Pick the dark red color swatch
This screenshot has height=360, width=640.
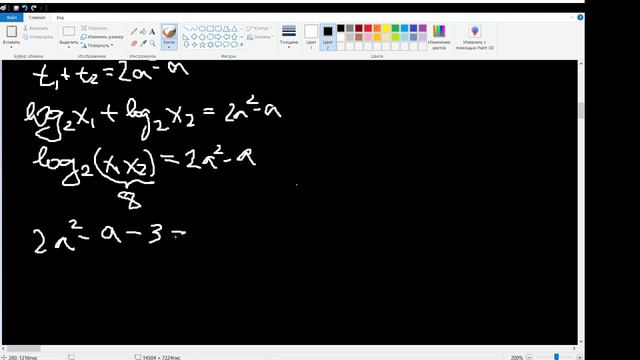(359, 28)
